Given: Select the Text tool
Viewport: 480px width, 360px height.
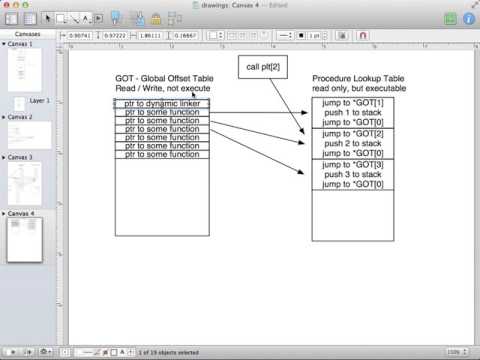Looking at the screenshot, I should point(86,19).
